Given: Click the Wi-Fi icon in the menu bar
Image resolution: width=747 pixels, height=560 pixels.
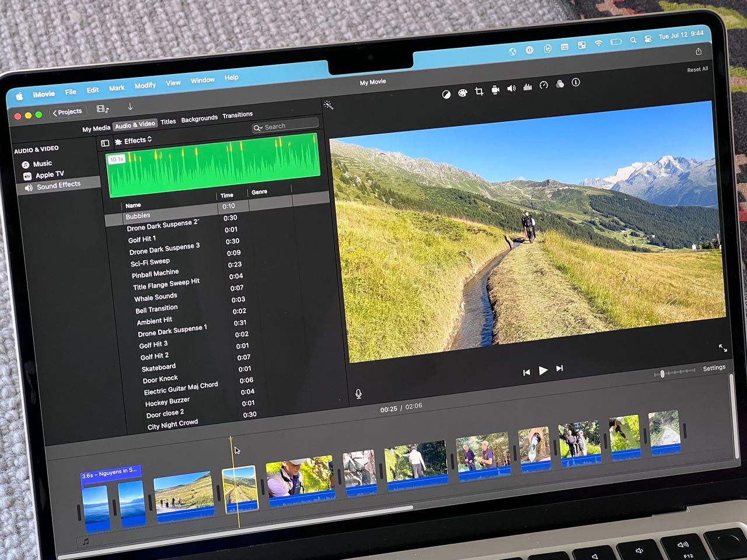Looking at the screenshot, I should (x=598, y=44).
